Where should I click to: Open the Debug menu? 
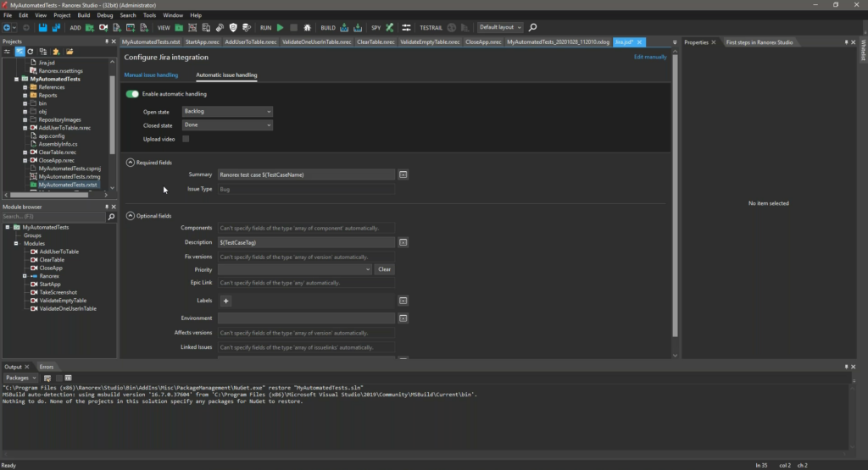(104, 15)
